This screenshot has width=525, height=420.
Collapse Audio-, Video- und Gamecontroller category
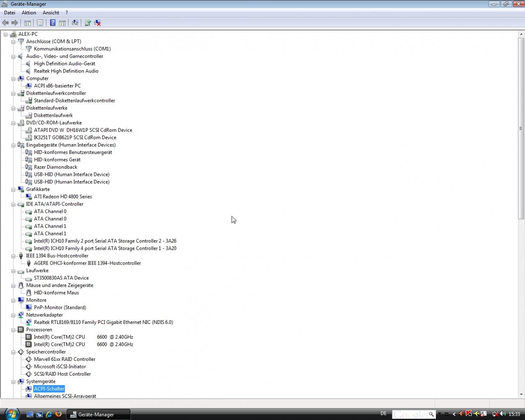(x=13, y=56)
